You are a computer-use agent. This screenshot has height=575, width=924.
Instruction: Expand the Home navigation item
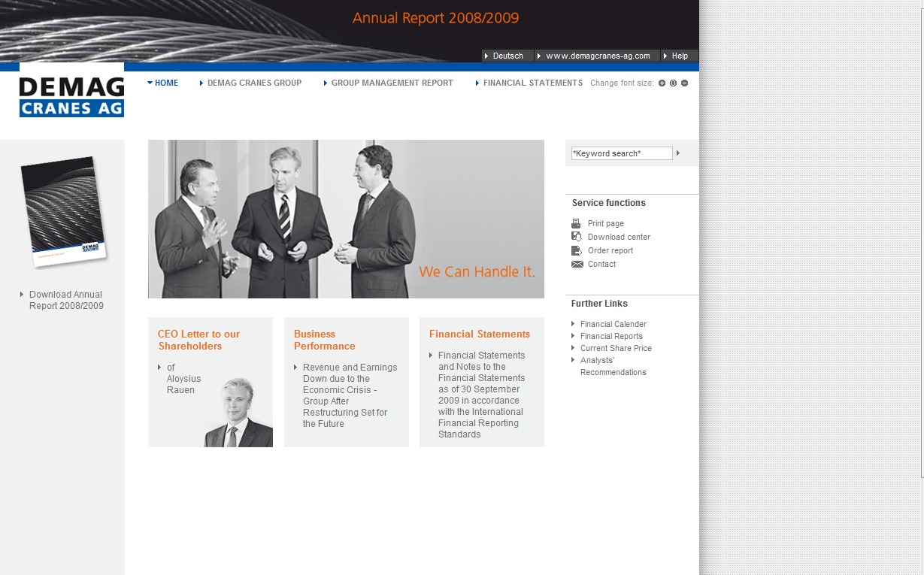166,83
